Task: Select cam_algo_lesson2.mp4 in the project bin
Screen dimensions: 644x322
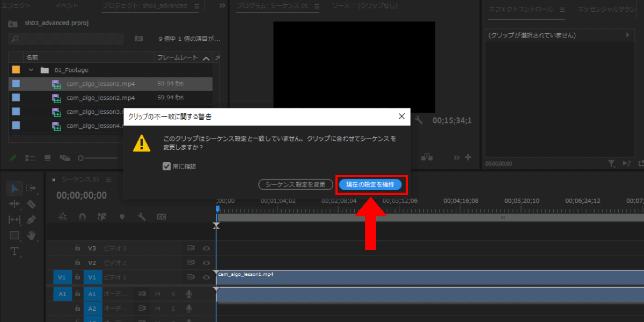Action: click(101, 98)
